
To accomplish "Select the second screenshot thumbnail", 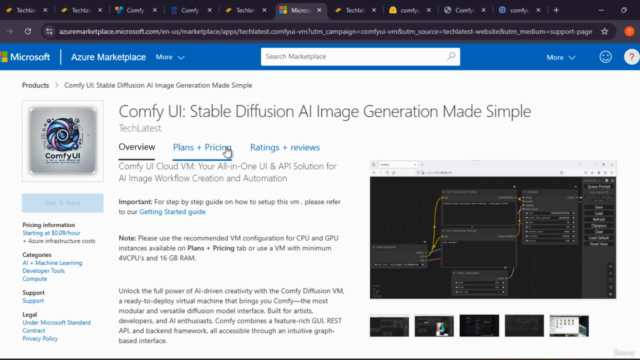I will pos(434,326).
